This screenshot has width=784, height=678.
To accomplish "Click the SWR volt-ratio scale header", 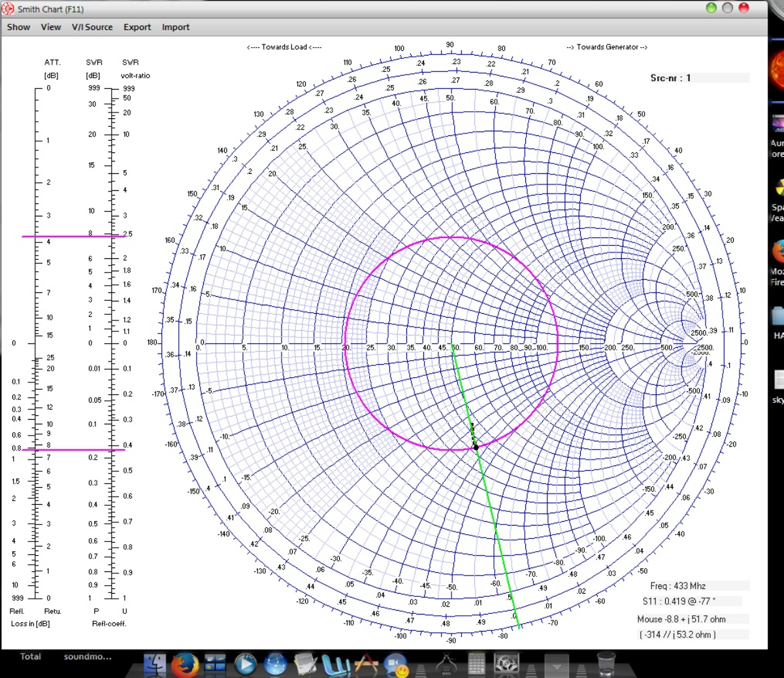I will point(135,69).
